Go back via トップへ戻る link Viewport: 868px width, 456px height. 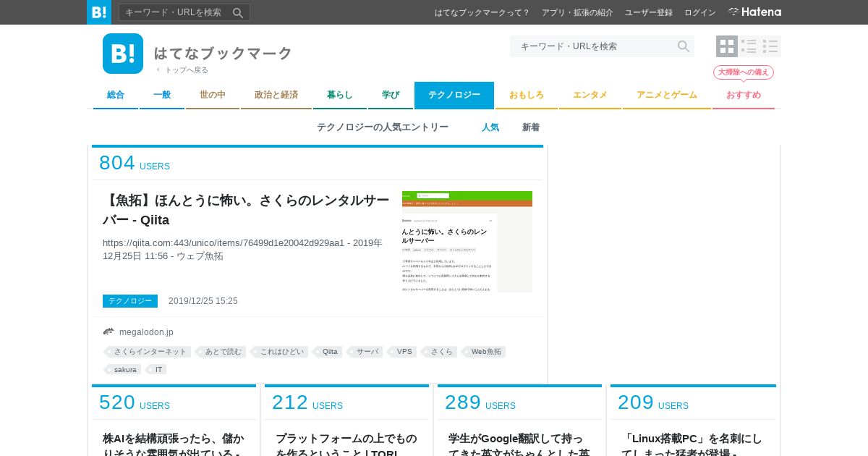click(x=183, y=70)
